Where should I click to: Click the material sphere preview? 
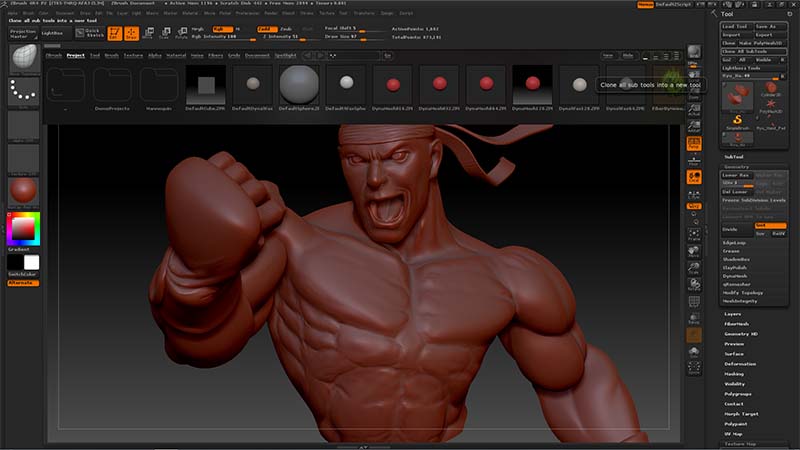tap(22, 191)
